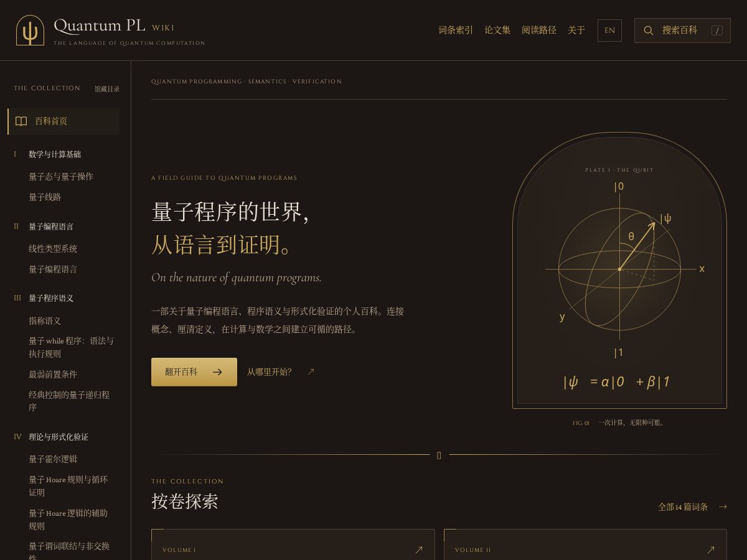The height and width of the screenshot is (560, 747).
Task: Click the slash shortcut key badge in search
Action: [717, 30]
